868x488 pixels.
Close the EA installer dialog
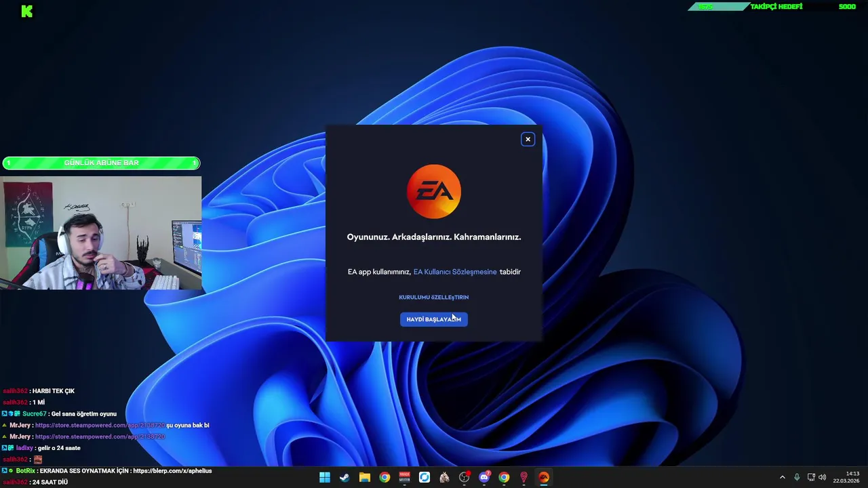(x=528, y=140)
